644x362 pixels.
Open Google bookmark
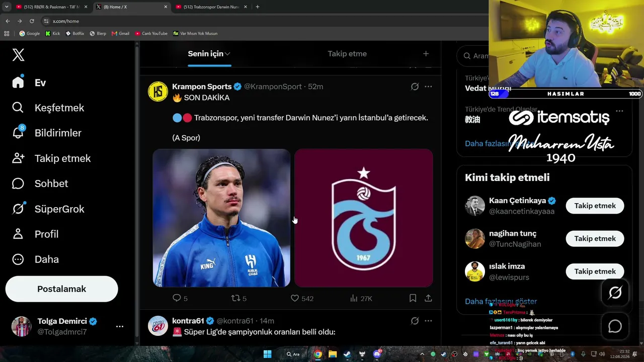tap(29, 34)
